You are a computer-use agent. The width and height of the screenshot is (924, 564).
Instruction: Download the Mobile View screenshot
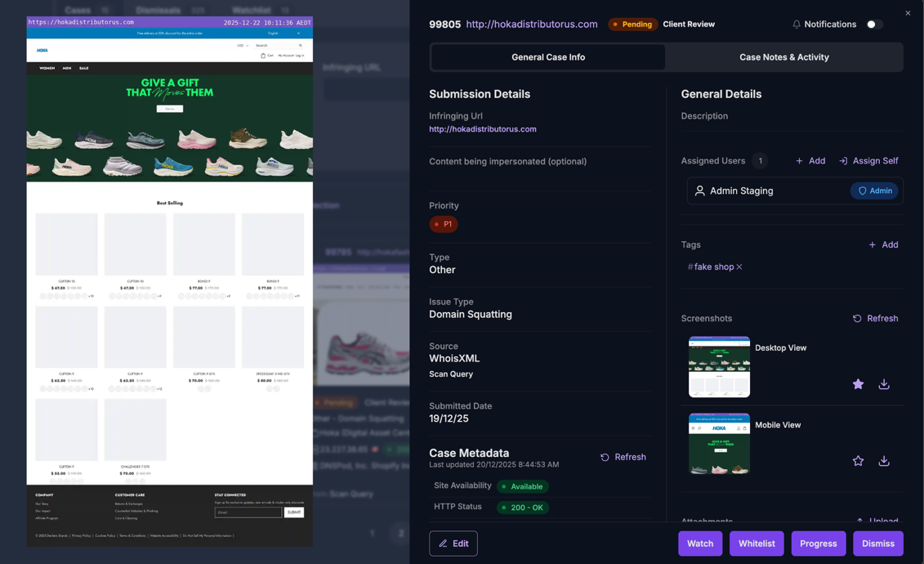point(884,461)
